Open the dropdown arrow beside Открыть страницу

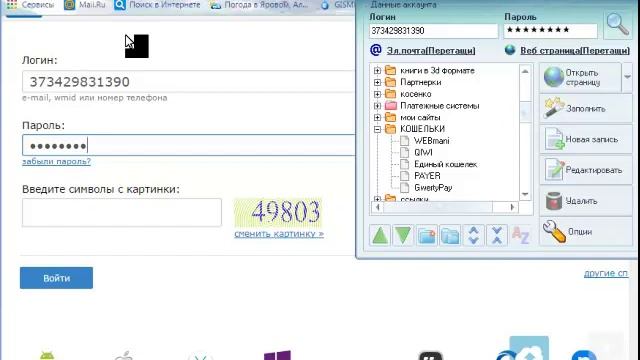point(627,77)
